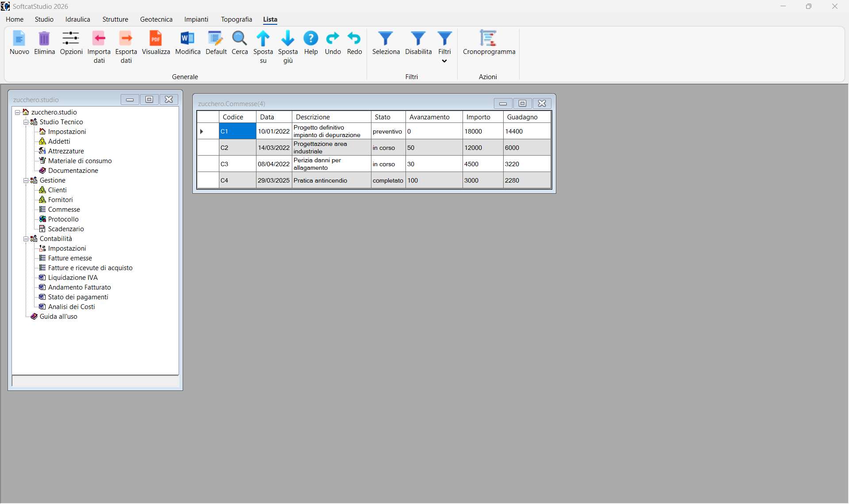Open the Opzioni sliders icon
849x504 pixels.
click(x=71, y=38)
